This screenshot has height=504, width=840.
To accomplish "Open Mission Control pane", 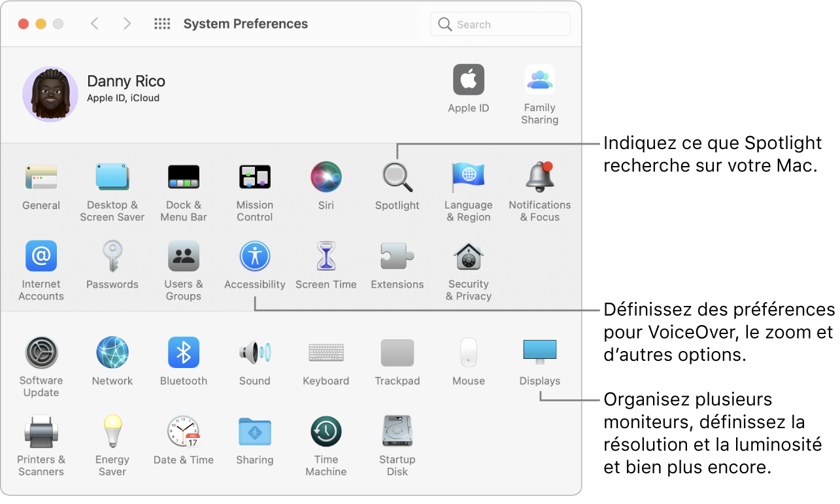I will [254, 178].
